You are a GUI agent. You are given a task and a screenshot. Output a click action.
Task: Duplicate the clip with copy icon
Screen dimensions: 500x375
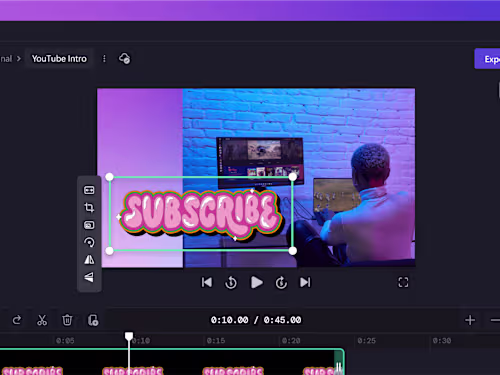coord(93,320)
